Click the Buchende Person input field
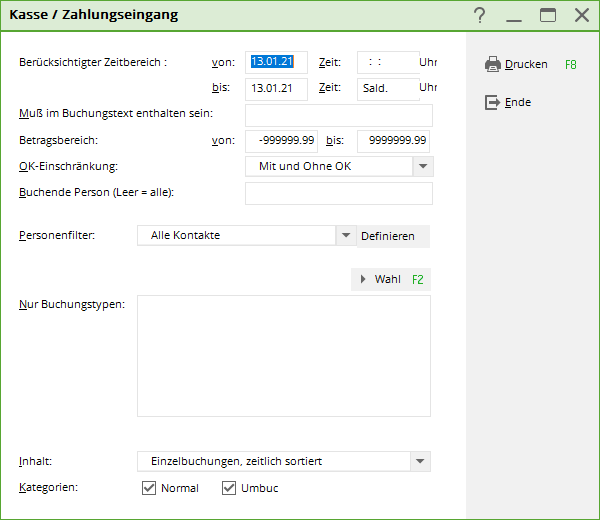Image resolution: width=600 pixels, height=520 pixels. 339,193
